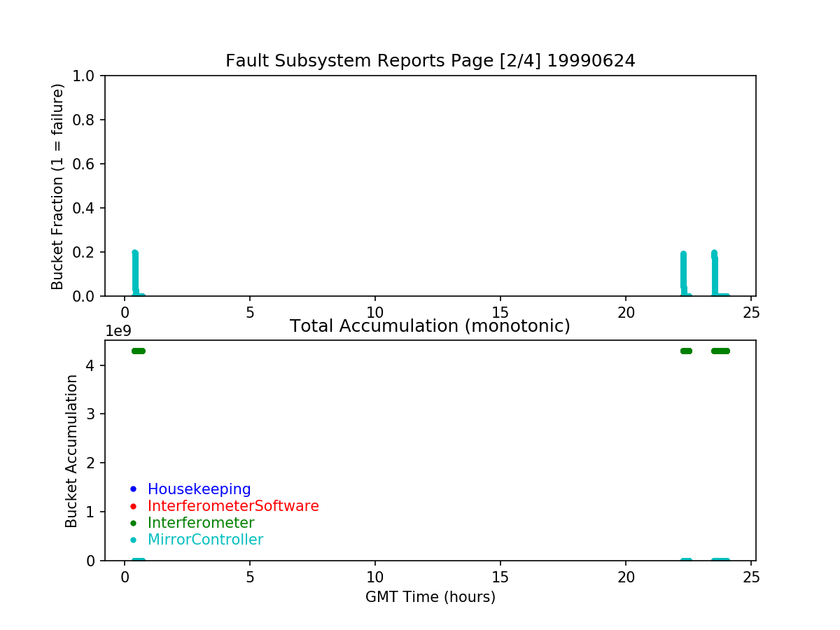This screenshot has width=840, height=630.
Task: Click the 1.0 tick on upper y-axis
Action: (x=88, y=76)
